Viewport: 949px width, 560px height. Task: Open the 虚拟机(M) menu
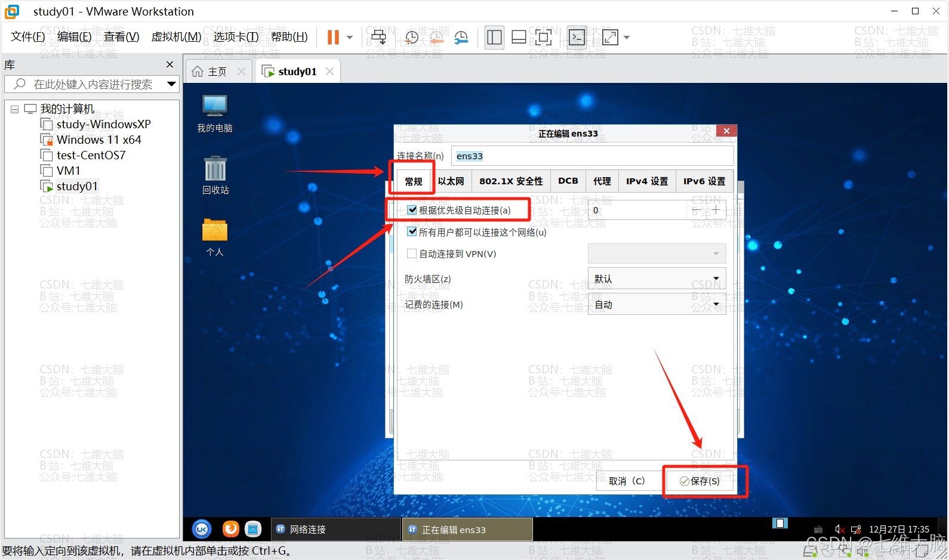click(x=176, y=37)
